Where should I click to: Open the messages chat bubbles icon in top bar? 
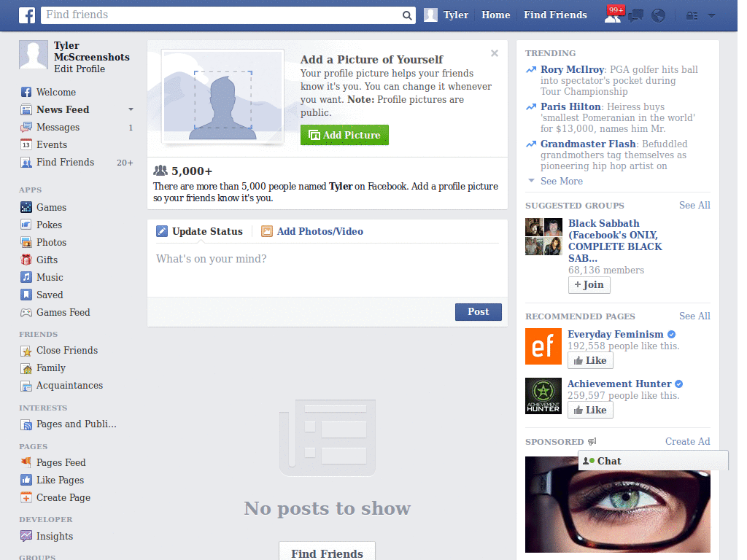click(635, 16)
